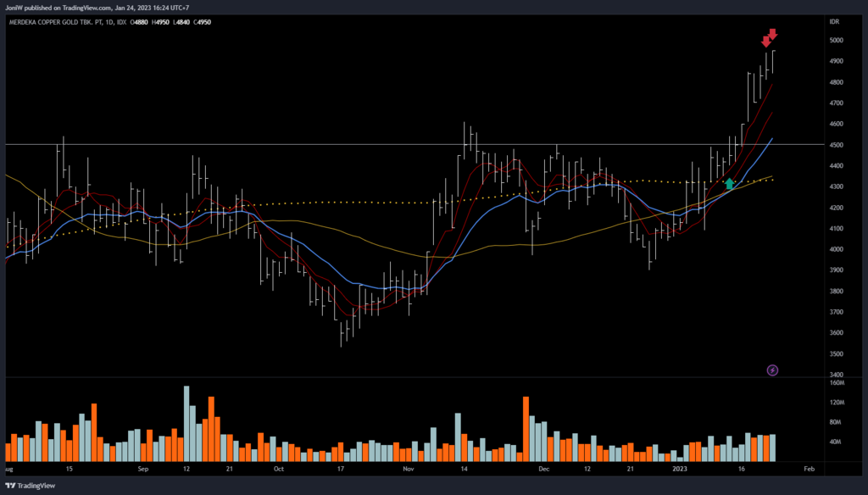Viewport: 868px width, 495px height.
Task: Select the 4500 price axis label
Action: [837, 145]
